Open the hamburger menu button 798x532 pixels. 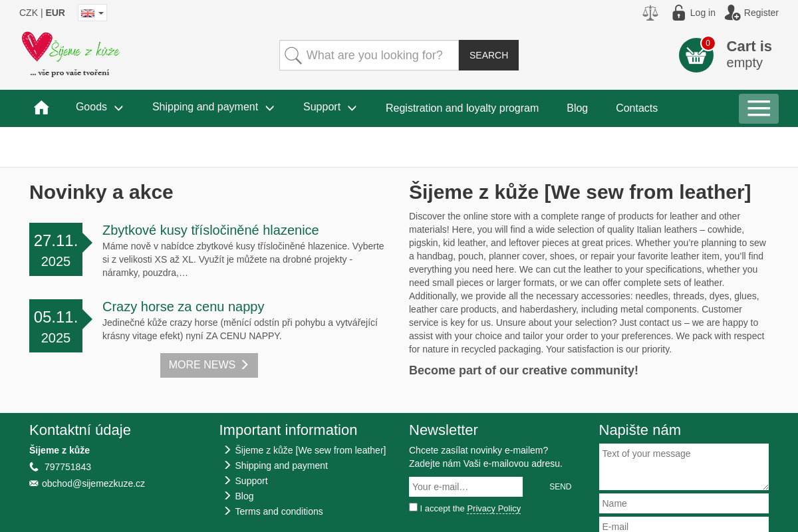coord(758,108)
